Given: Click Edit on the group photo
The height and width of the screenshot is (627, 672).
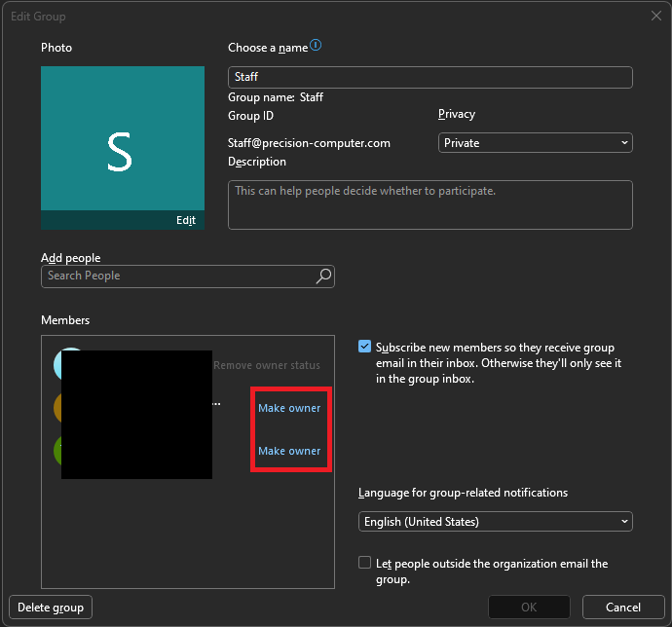Looking at the screenshot, I should coord(186,221).
